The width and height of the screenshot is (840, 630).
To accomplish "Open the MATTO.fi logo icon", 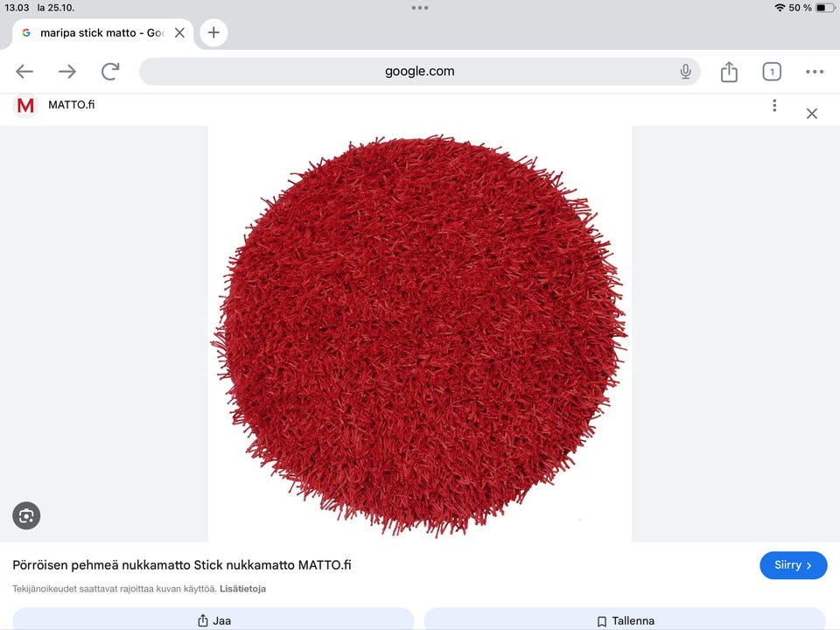I will [25, 105].
